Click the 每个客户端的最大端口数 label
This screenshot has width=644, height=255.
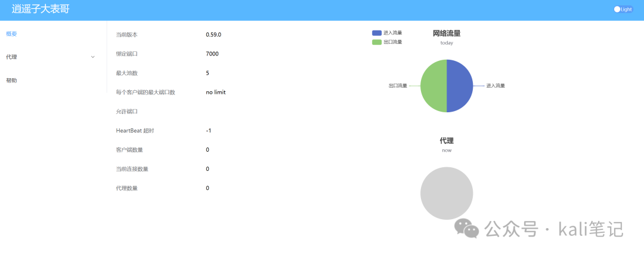[146, 92]
